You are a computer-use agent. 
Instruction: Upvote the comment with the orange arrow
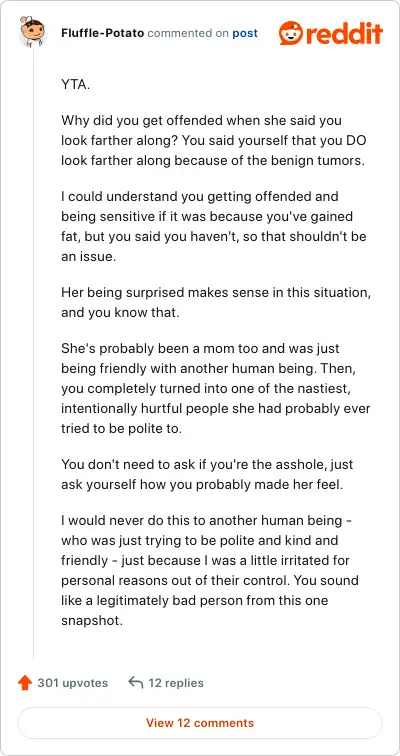[25, 683]
